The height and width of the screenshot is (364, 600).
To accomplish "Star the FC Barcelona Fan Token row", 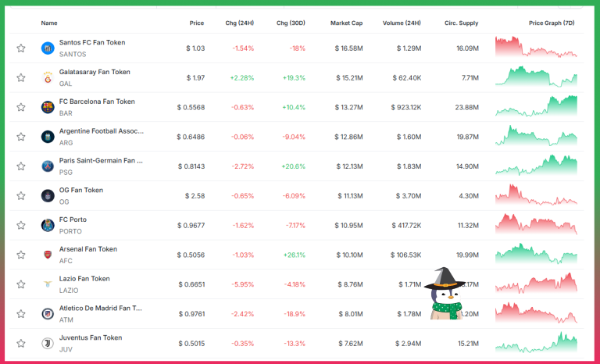I will coord(21,107).
